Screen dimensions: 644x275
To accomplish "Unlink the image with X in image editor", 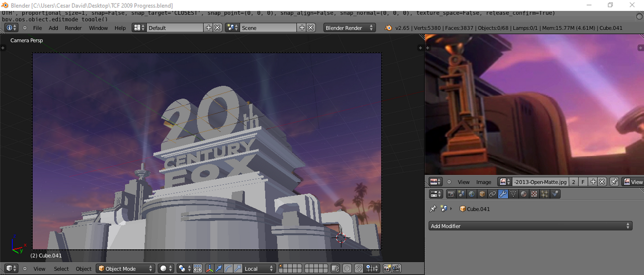I will click(x=602, y=182).
